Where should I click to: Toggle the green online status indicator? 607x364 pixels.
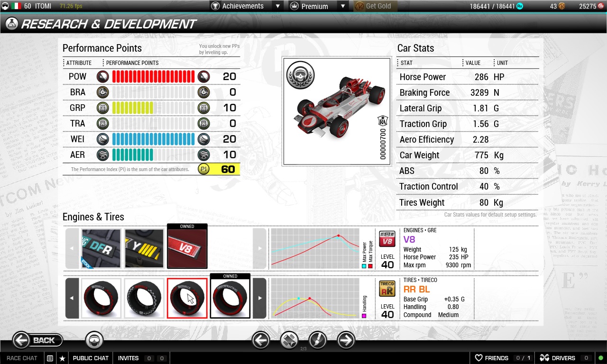point(600,358)
